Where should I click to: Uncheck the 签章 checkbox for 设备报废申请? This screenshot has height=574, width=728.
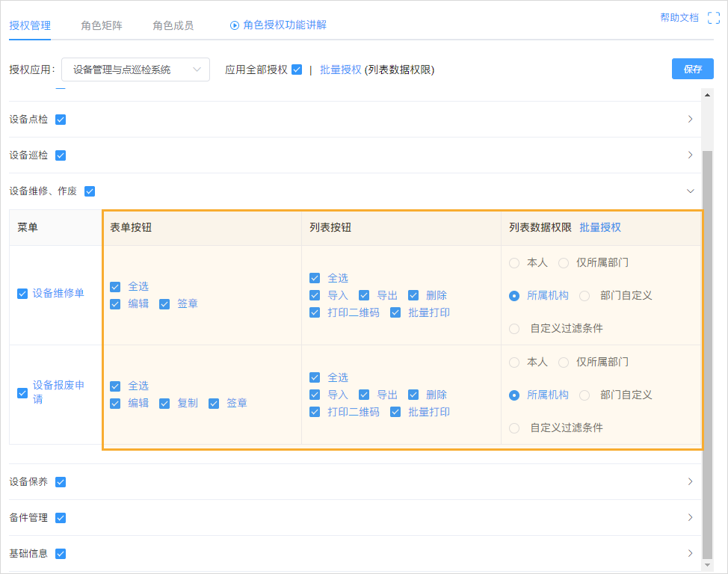pyautogui.click(x=213, y=403)
